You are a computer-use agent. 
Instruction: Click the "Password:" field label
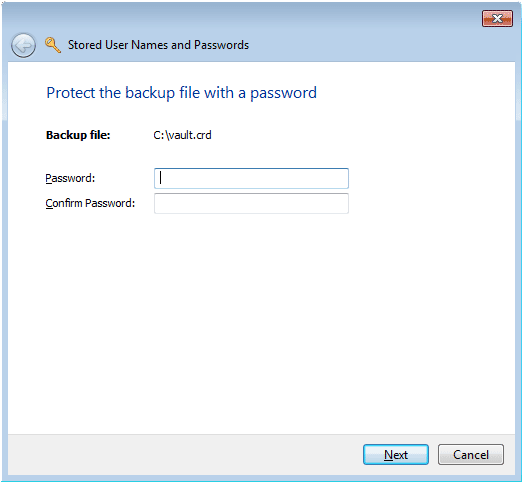click(x=70, y=178)
